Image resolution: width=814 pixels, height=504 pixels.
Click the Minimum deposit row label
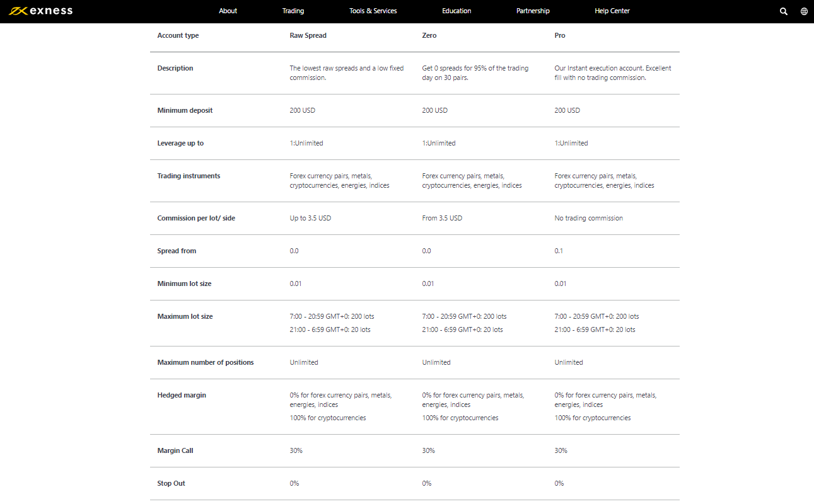pos(185,110)
